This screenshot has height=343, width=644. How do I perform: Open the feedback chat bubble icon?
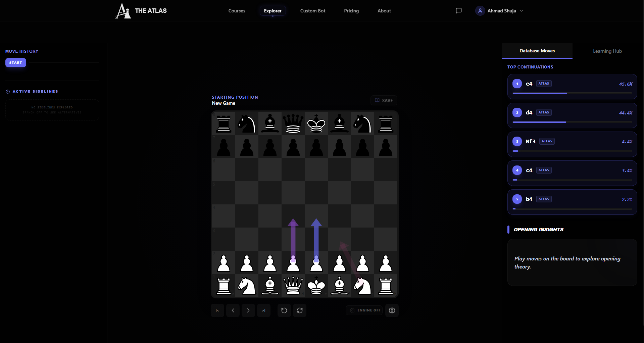[458, 10]
